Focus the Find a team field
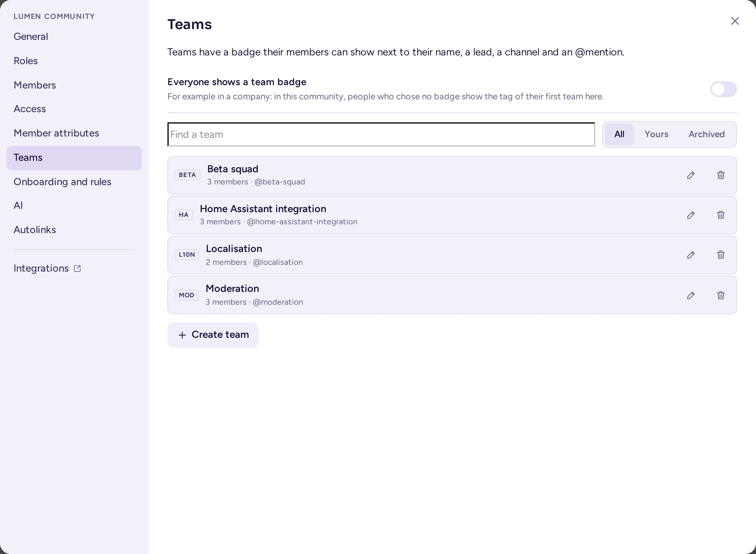756x554 pixels. click(x=381, y=134)
